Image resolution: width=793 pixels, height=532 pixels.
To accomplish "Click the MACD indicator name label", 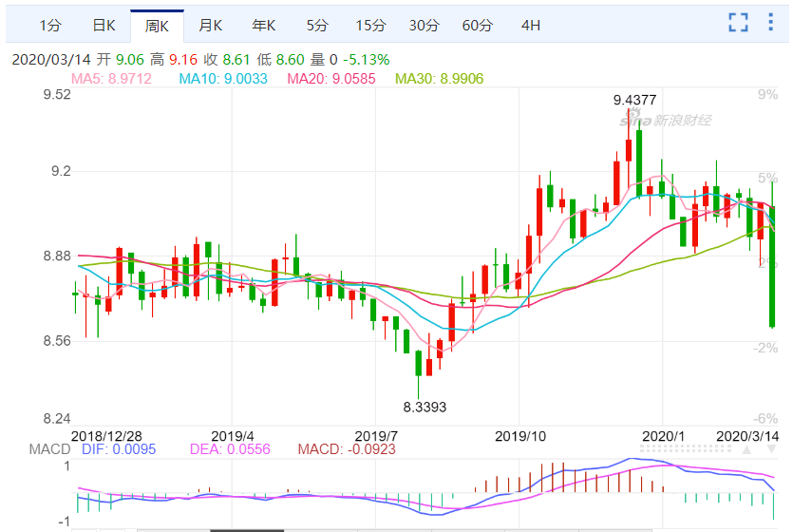I will click(x=49, y=448).
